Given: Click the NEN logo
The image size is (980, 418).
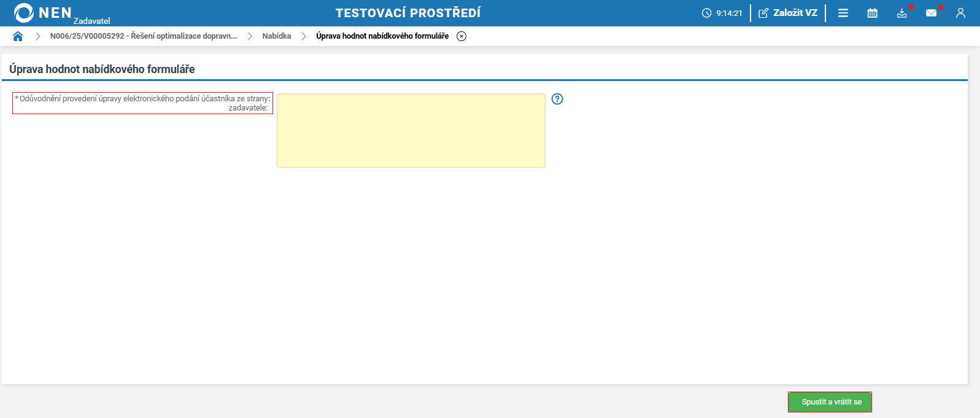Looking at the screenshot, I should [x=43, y=13].
